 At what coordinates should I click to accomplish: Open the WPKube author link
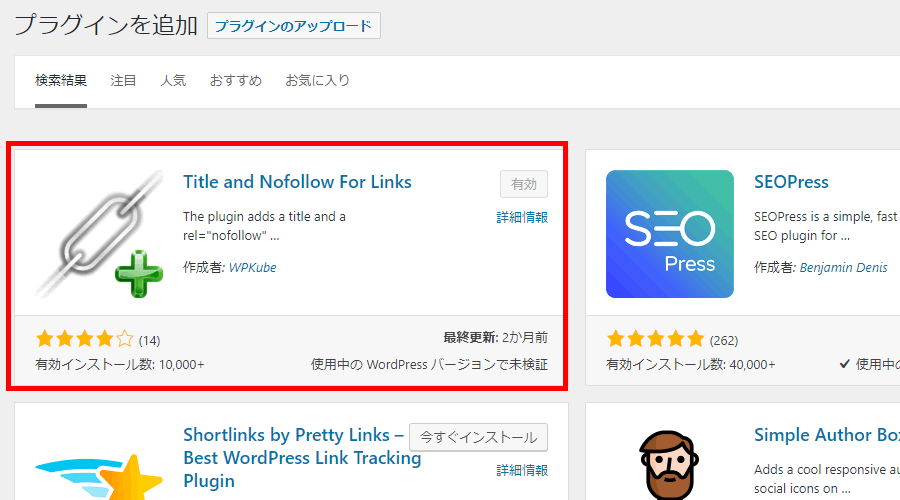point(252,267)
